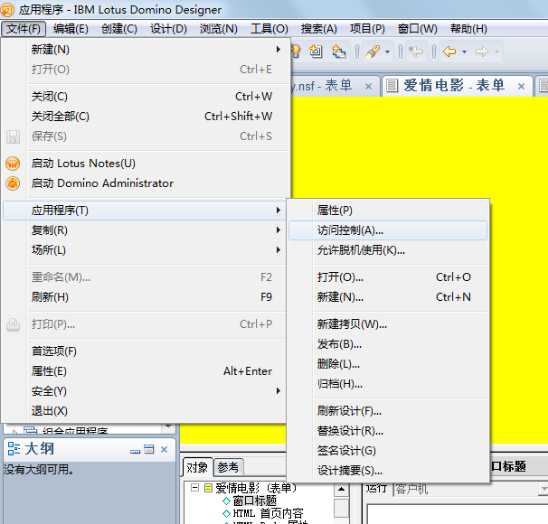Viewport: 548px width, 524px height.
Task: Open the 客户机 run dropdown
Action: 544,488
